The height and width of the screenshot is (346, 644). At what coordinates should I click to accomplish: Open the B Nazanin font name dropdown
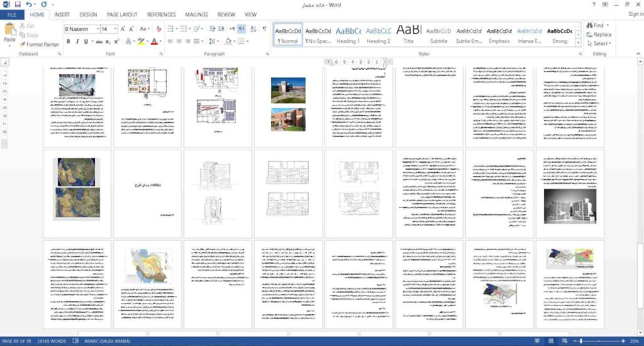pos(97,29)
